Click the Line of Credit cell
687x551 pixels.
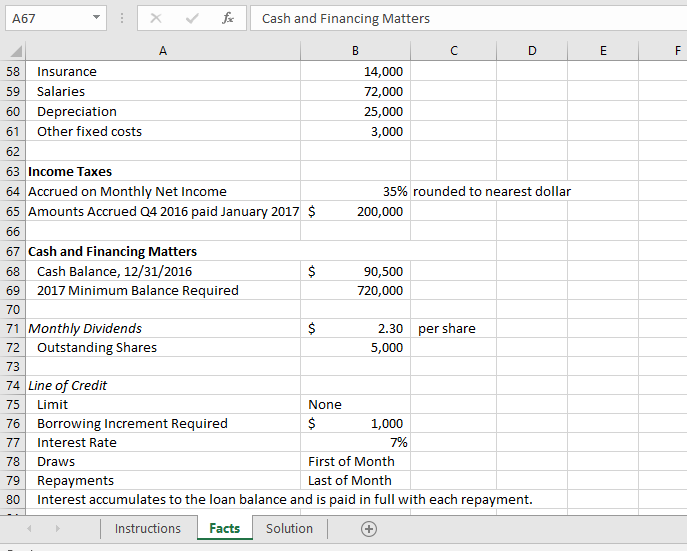pyautogui.click(x=163, y=385)
